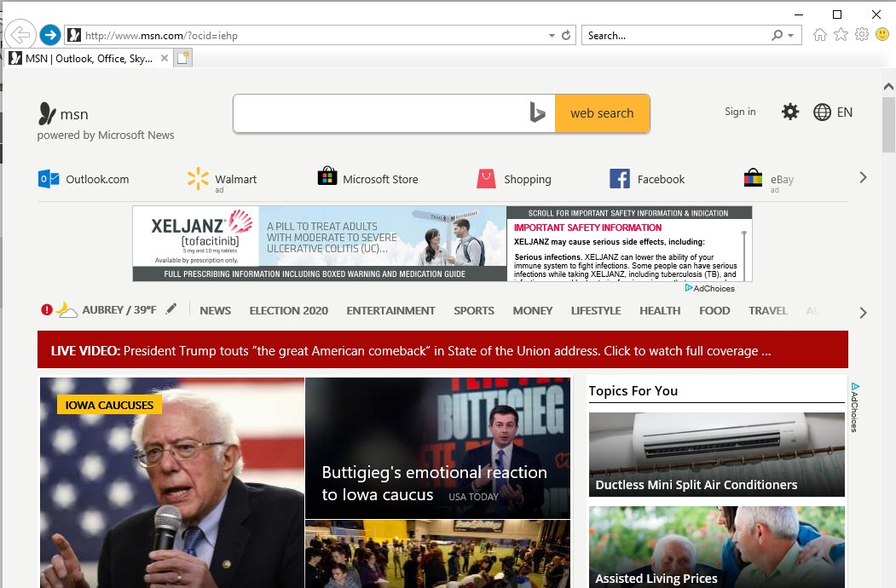Open the browser Home icon
The width and height of the screenshot is (896, 588).
tap(820, 35)
